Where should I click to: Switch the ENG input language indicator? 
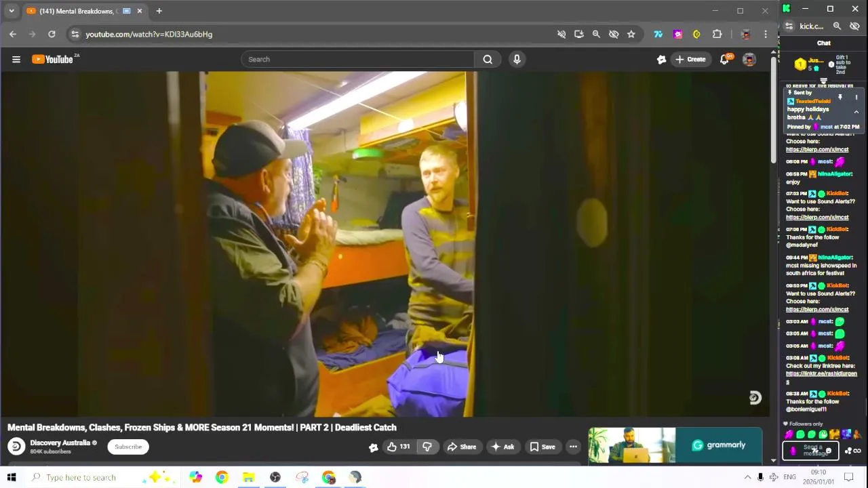(x=789, y=477)
